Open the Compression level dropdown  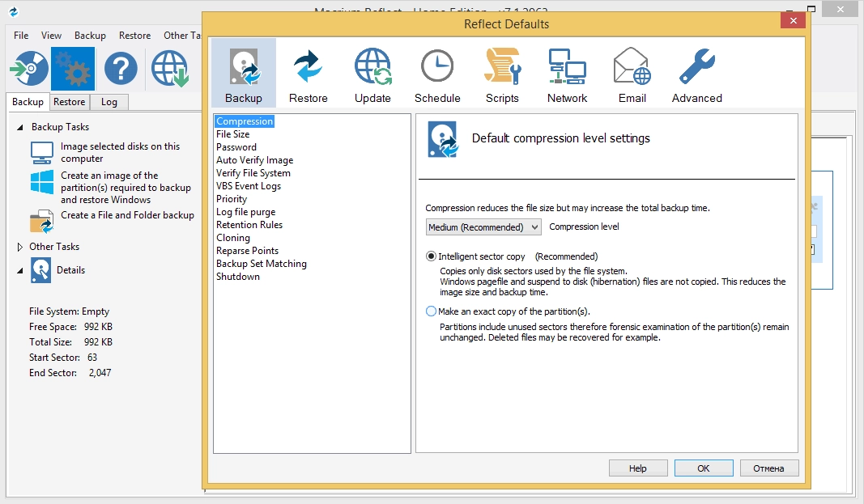coord(483,227)
